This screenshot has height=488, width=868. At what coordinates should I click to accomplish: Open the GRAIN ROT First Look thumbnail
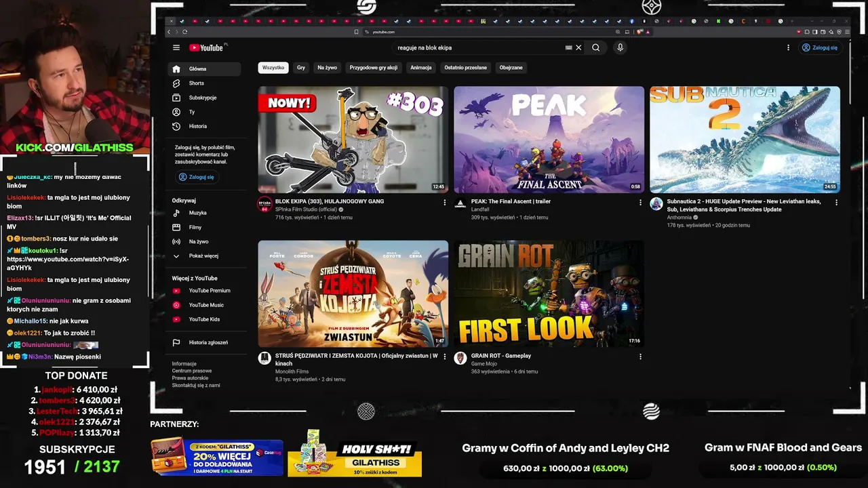549,293
